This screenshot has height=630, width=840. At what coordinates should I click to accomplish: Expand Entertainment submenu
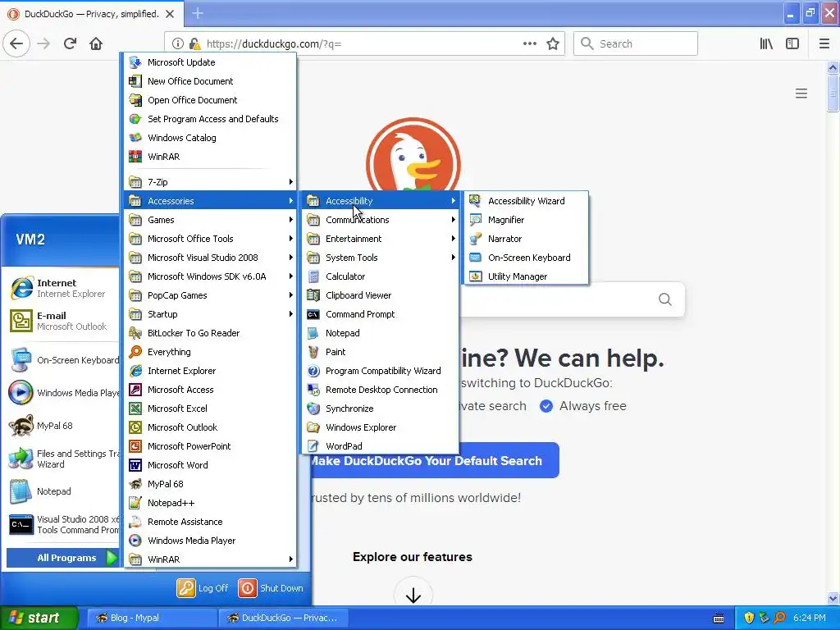380,239
